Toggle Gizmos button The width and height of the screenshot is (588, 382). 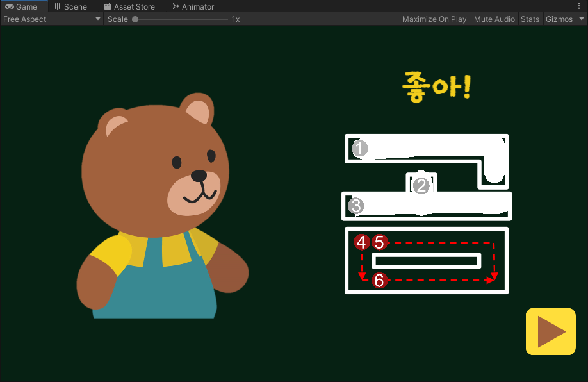click(x=559, y=19)
